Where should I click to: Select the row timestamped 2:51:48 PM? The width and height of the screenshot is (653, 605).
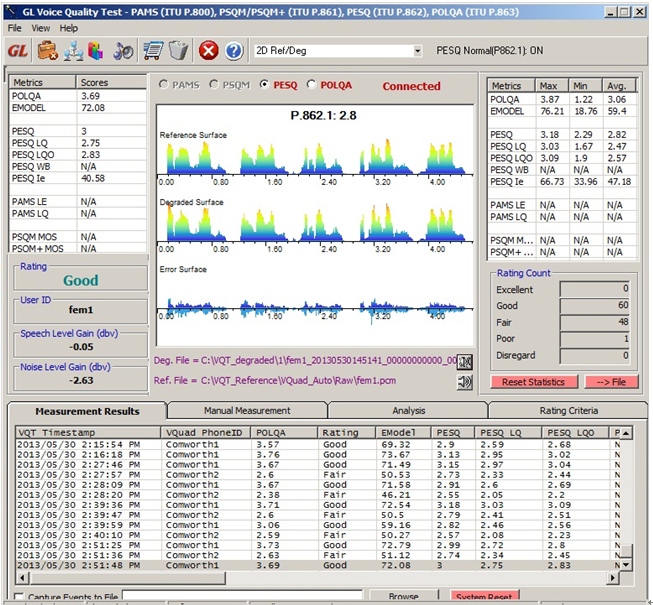[318, 565]
